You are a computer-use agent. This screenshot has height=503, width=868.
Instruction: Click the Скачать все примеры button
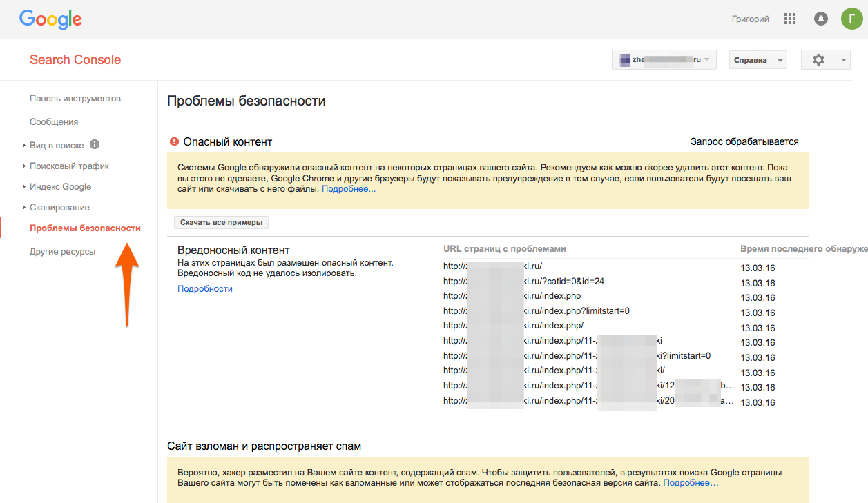click(221, 223)
